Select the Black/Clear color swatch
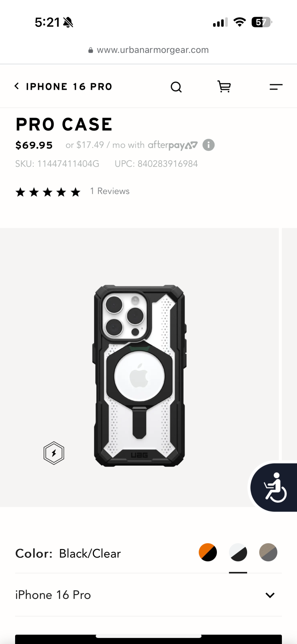The height and width of the screenshot is (644, 297). pos(238,553)
